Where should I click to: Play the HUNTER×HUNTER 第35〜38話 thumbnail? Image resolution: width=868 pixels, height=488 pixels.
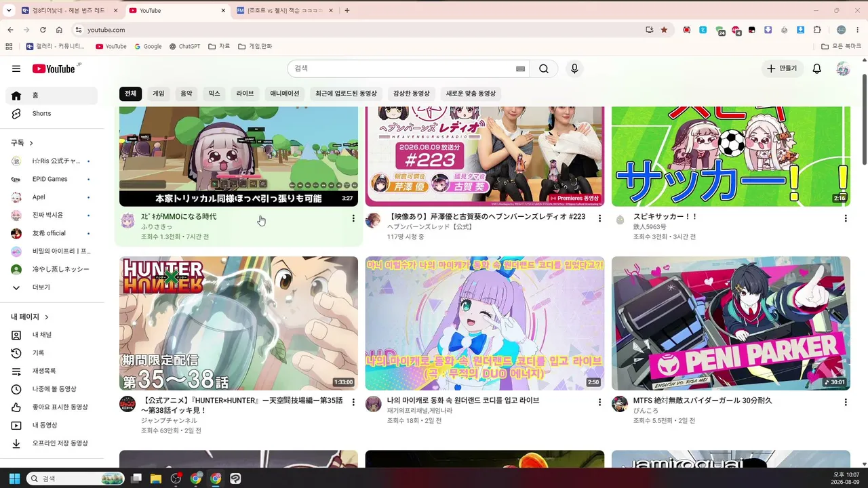coord(239,323)
